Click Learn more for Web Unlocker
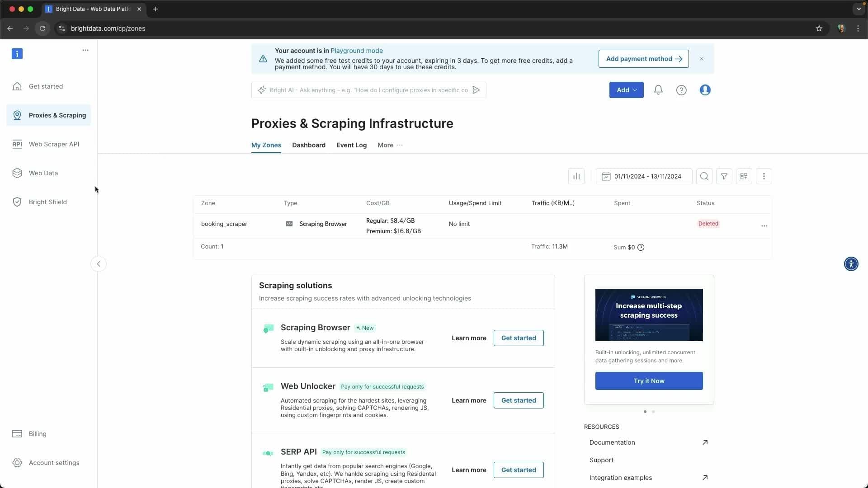This screenshot has height=488, width=868. pos(469,400)
